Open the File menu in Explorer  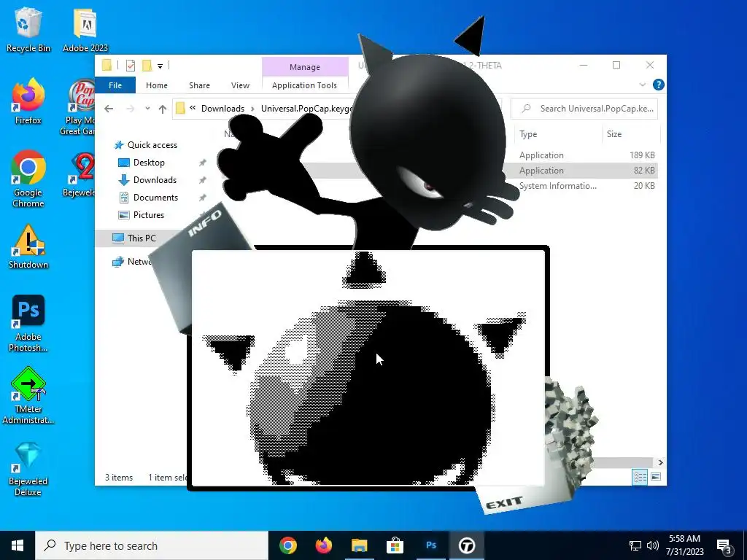(115, 85)
